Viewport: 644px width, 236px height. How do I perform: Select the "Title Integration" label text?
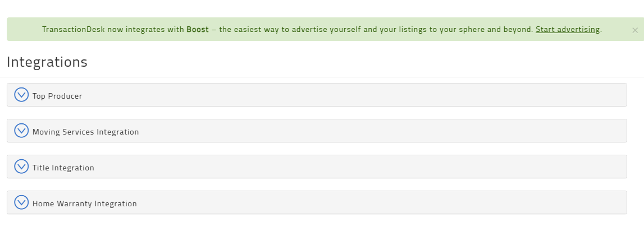(63, 168)
